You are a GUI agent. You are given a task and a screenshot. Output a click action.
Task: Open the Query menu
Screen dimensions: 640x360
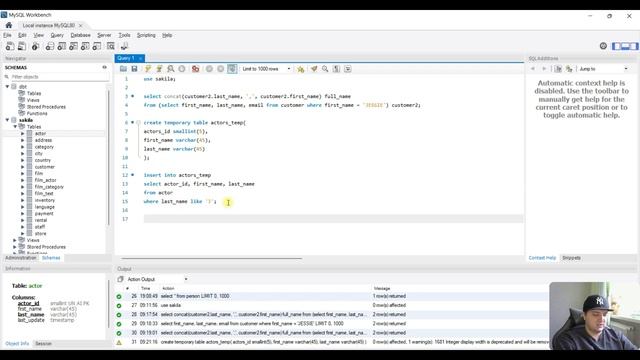pyautogui.click(x=57, y=36)
